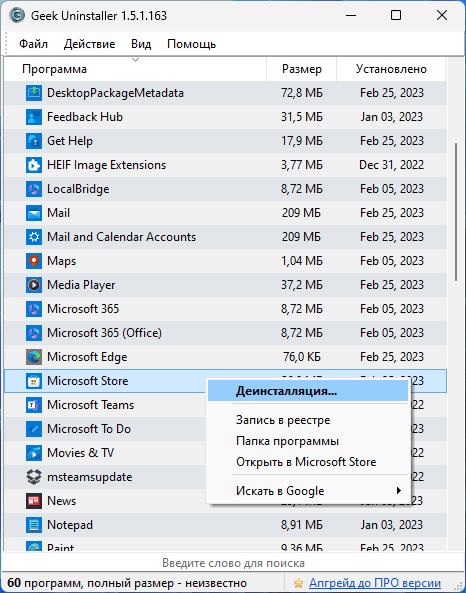Click the Microsoft Edge program name

pyautogui.click(x=87, y=357)
